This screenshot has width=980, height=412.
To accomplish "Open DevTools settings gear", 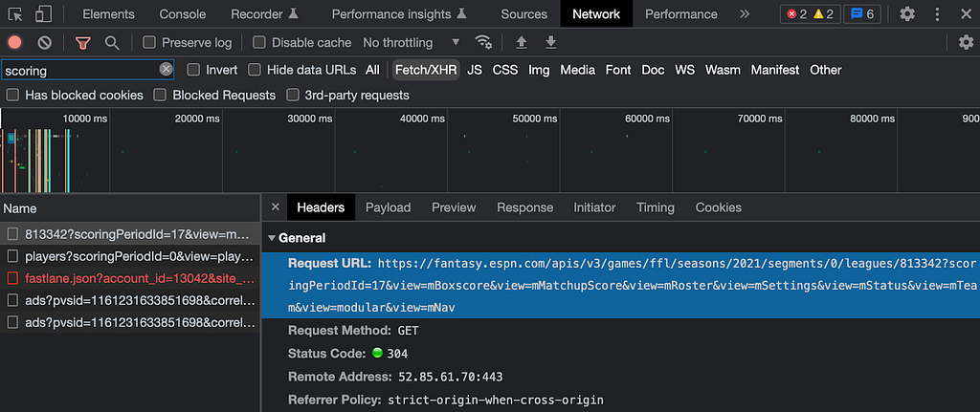I will point(907,13).
